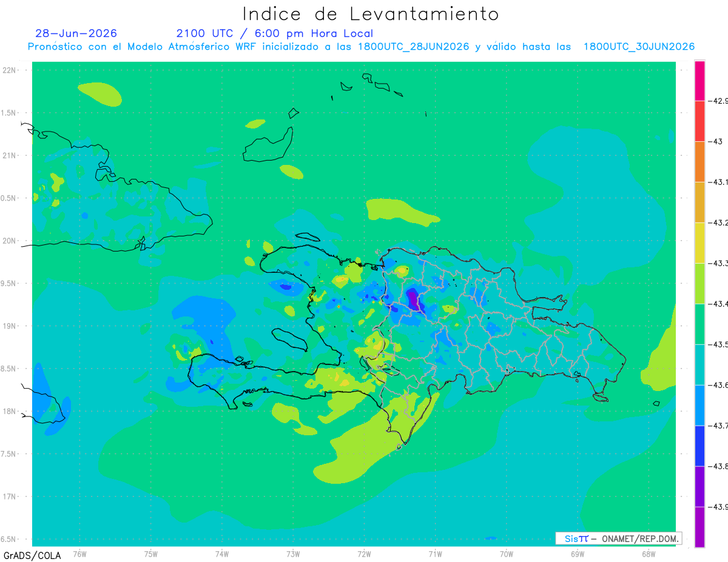The width and height of the screenshot is (728, 562).
Task: Click the "68W" longitude label
Action: click(649, 554)
